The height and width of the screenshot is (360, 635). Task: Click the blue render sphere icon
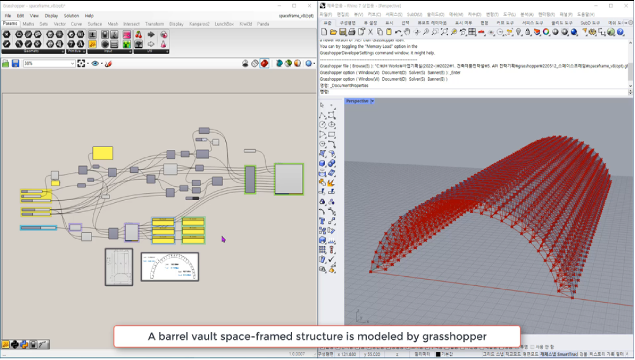pyautogui.click(x=574, y=32)
